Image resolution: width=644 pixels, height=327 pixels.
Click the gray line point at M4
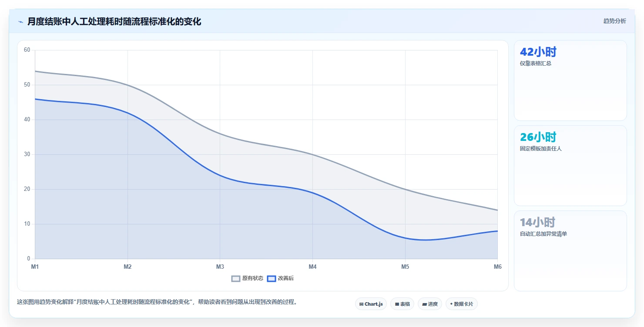(312, 154)
